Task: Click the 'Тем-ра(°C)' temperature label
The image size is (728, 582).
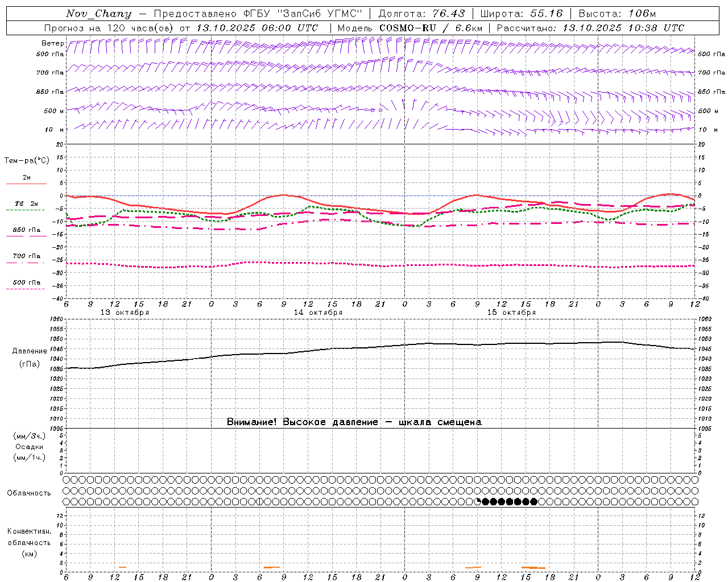Action: [x=27, y=161]
